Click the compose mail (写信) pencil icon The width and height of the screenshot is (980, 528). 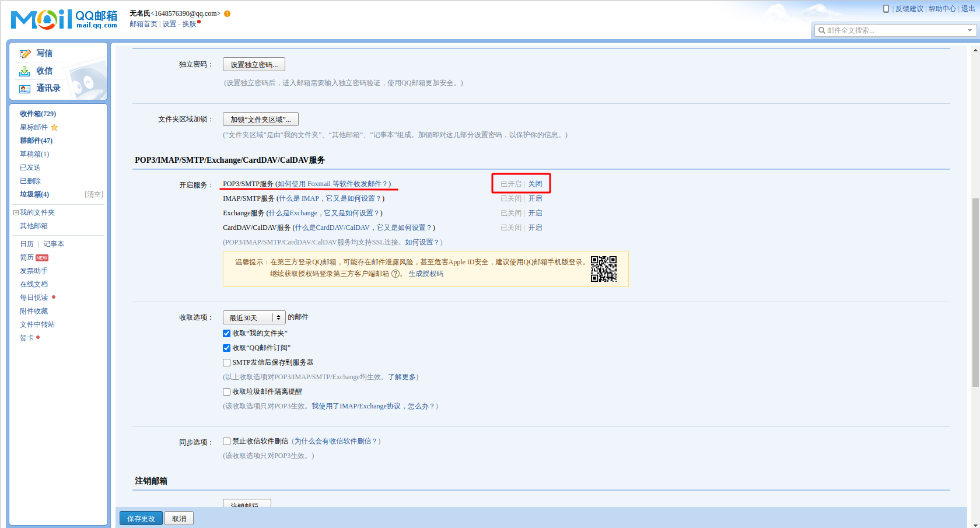24,53
